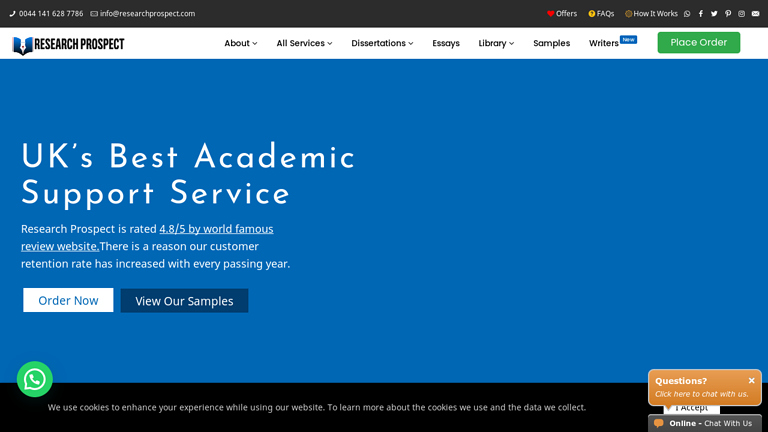The width and height of the screenshot is (768, 432).
Task: Expand the Library dropdown menu
Action: (496, 43)
